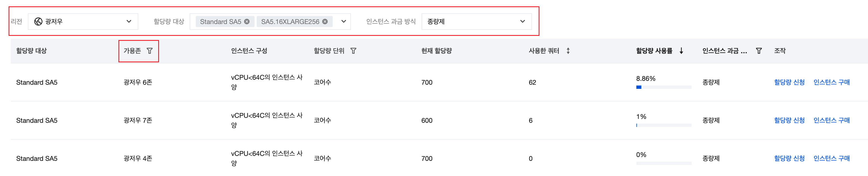868x176 pixels.
Task: Expand the 할당량 대상 multi-select dropdown arrow
Action: pyautogui.click(x=344, y=22)
